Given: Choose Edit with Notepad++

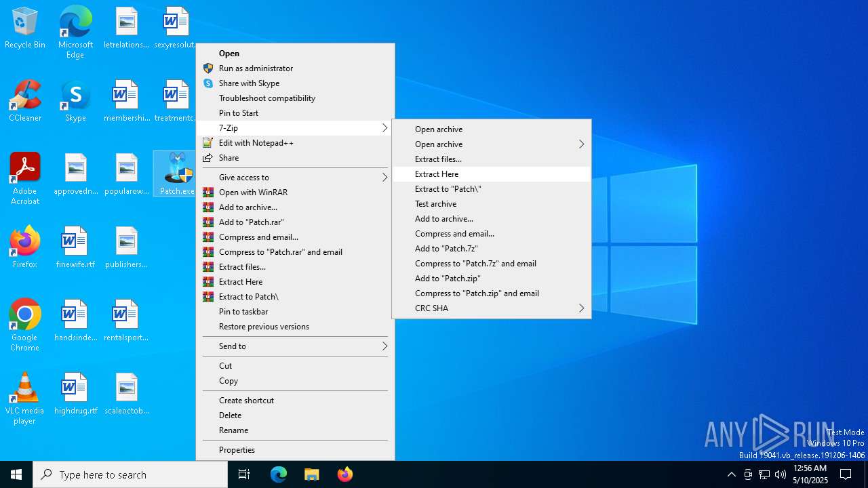Looking at the screenshot, I should tap(295, 143).
